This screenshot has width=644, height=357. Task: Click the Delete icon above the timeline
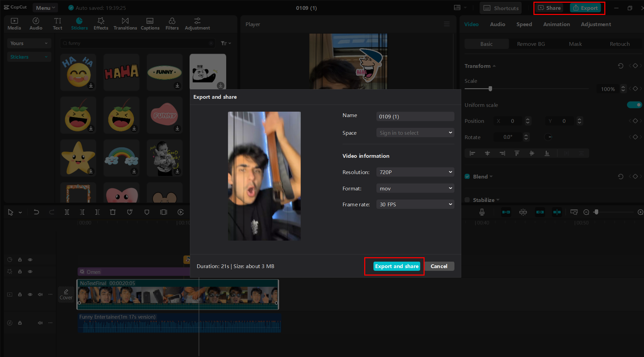113,212
